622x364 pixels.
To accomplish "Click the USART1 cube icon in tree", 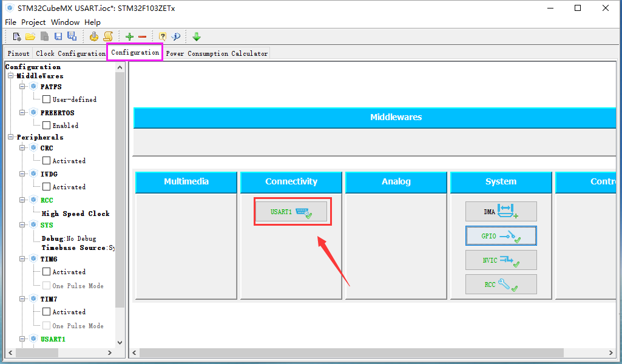I will (x=34, y=339).
